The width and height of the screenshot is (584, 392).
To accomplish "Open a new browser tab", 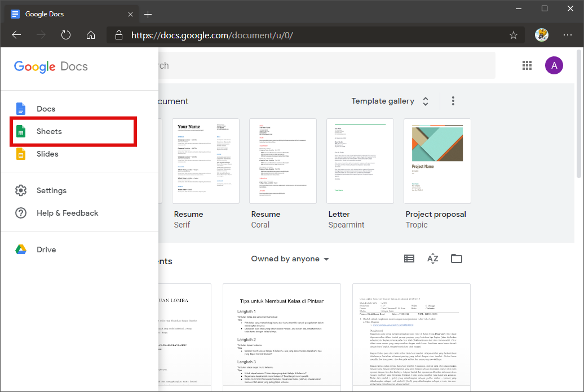I will (148, 14).
